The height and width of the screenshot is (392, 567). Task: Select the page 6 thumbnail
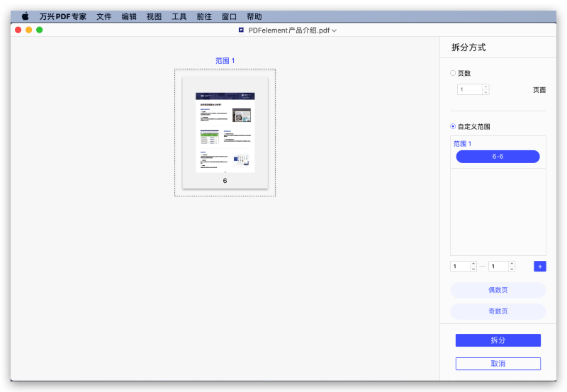[x=225, y=133]
